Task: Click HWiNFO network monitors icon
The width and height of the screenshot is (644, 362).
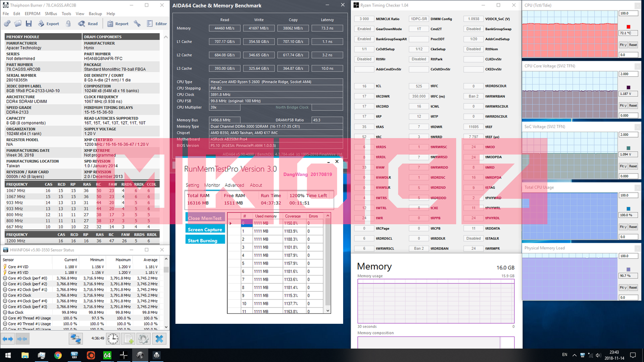Action: point(75,339)
